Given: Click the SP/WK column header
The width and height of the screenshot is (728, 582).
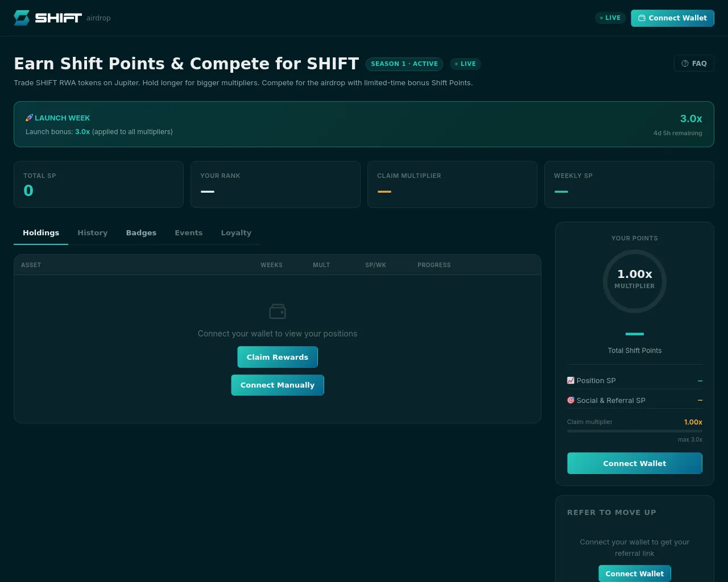Looking at the screenshot, I should 375,265.
